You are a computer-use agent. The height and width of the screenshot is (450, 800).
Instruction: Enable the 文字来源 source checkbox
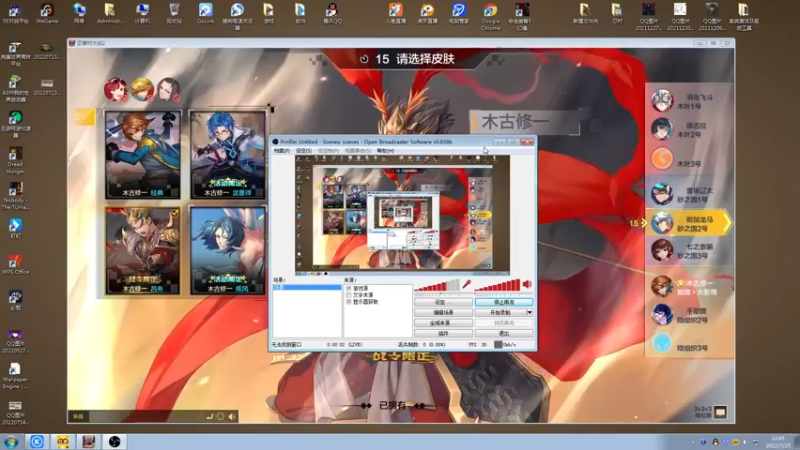[x=349, y=295]
